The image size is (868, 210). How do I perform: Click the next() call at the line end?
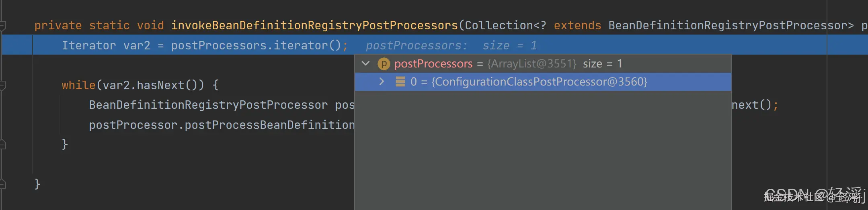[x=751, y=105]
